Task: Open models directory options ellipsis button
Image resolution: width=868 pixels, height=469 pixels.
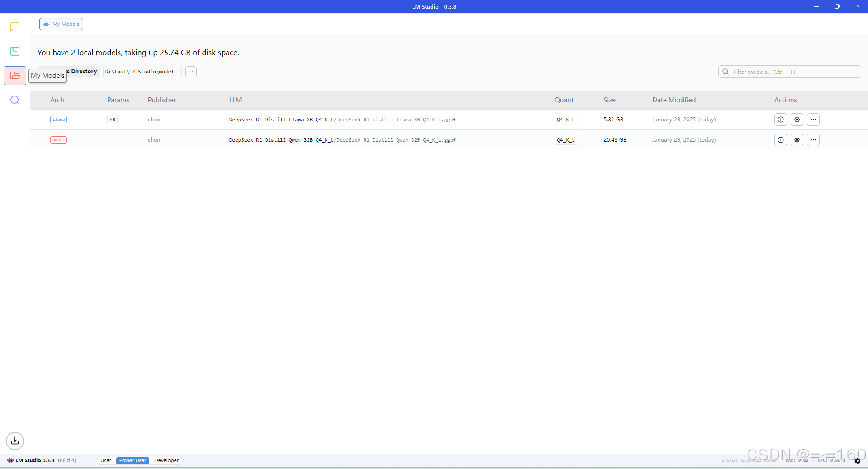Action: (x=191, y=72)
